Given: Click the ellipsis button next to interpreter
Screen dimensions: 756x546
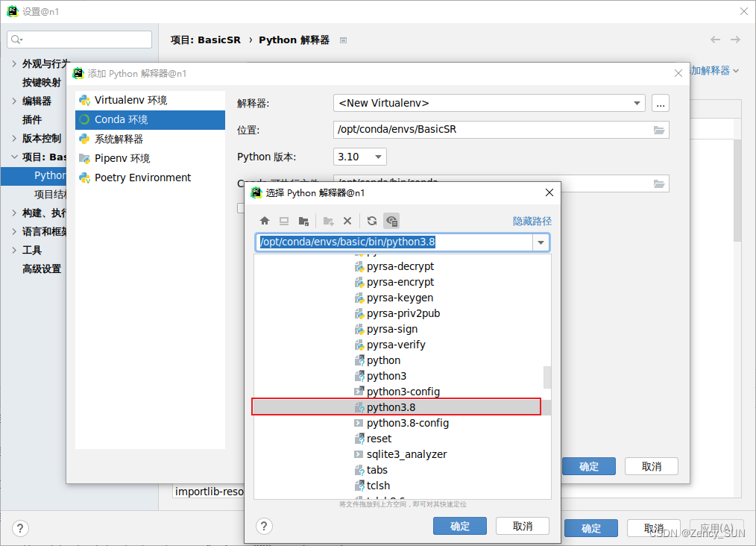Looking at the screenshot, I should pyautogui.click(x=660, y=103).
